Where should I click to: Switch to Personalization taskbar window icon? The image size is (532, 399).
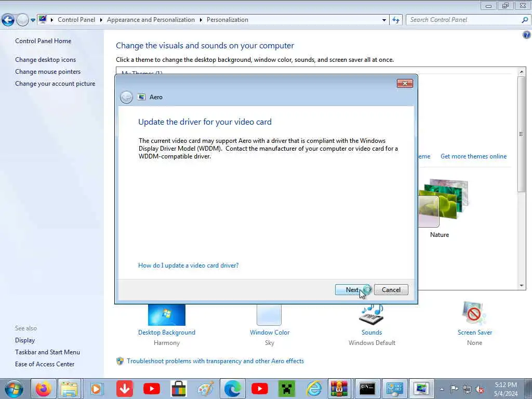coord(421,389)
